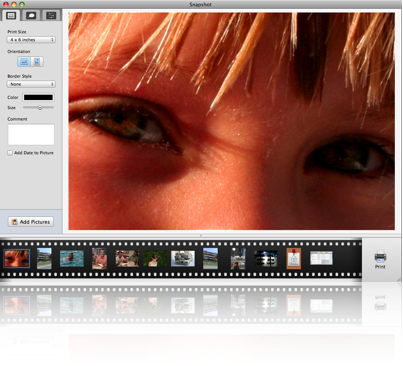Select the spreadsheet screenshot thumbnail
The image size is (403, 366).
pyautogui.click(x=321, y=258)
